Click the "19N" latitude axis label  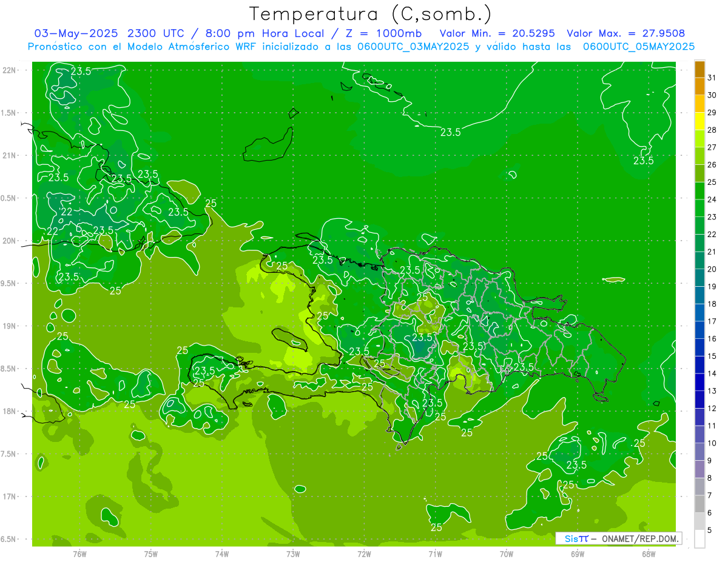point(9,326)
